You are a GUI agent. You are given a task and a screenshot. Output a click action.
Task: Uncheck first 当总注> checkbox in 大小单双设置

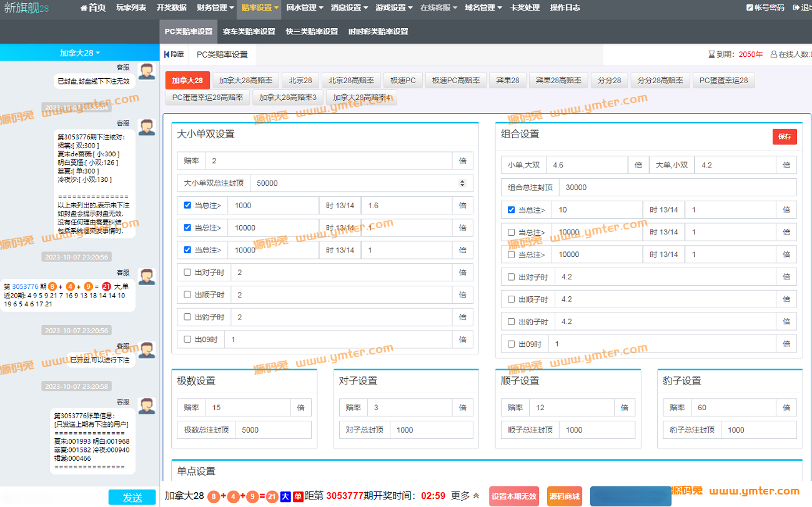[188, 205]
